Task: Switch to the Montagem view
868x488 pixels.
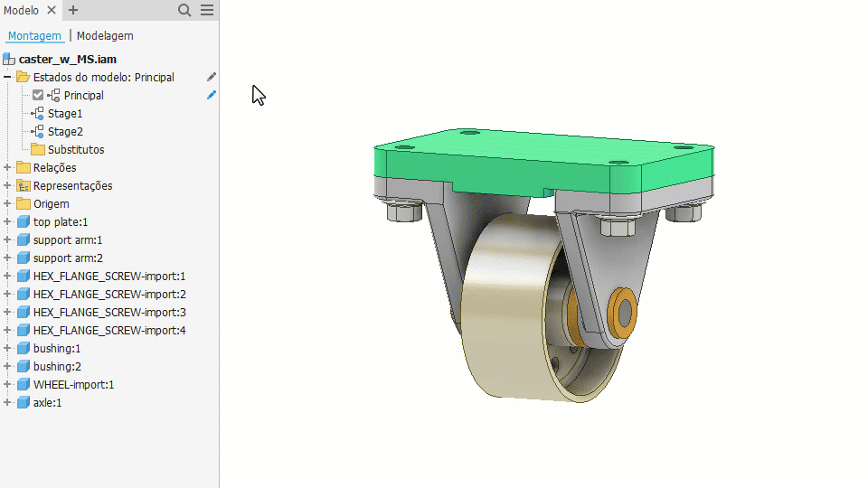Action: pos(34,35)
